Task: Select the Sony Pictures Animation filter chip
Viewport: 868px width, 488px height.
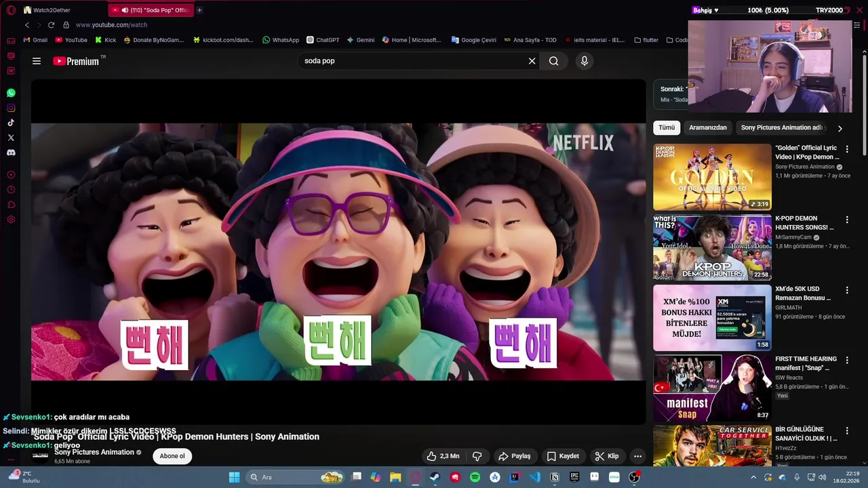Action: pos(781,127)
